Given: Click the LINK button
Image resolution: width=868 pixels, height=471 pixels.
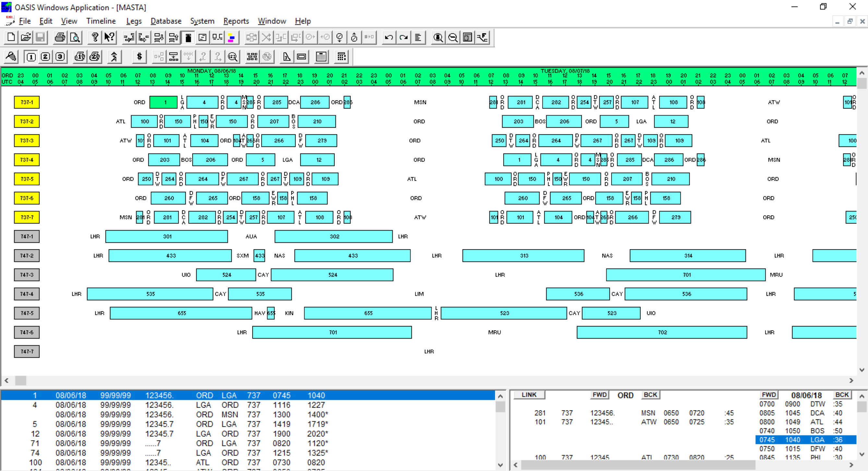Looking at the screenshot, I should tap(529, 394).
